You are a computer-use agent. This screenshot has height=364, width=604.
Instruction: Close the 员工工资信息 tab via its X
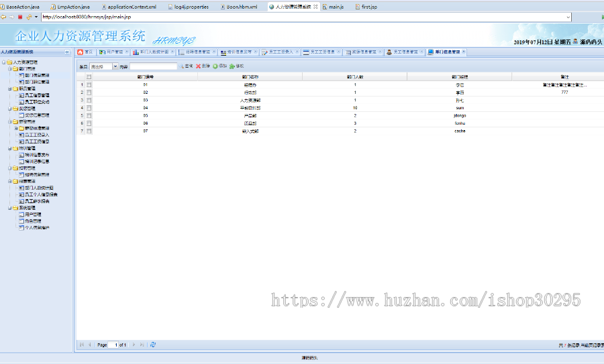point(338,52)
